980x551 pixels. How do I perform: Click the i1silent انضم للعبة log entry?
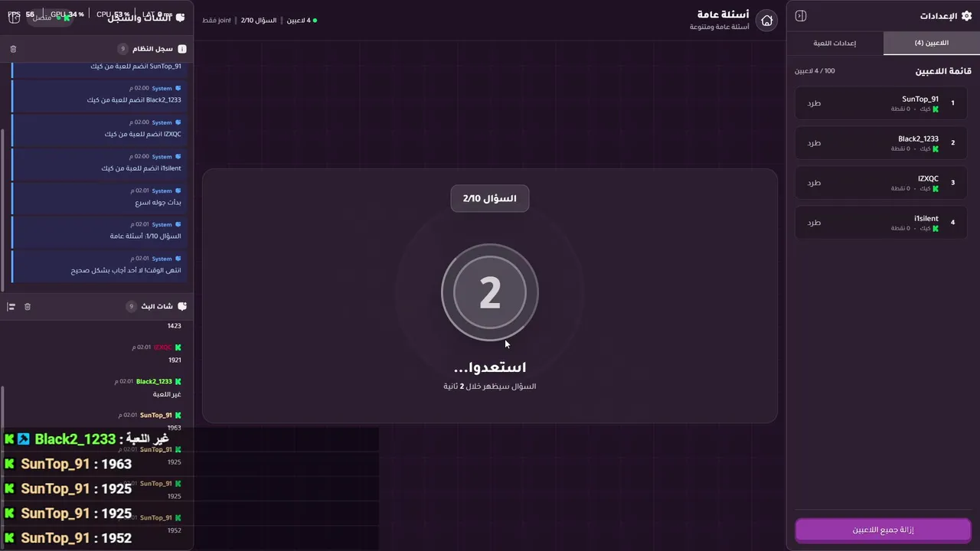tap(100, 164)
